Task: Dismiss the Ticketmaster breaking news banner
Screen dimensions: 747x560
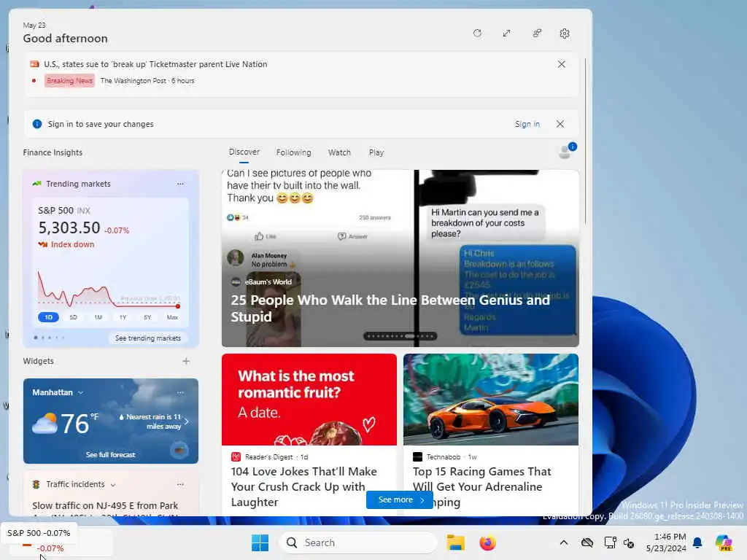Action: click(x=561, y=64)
